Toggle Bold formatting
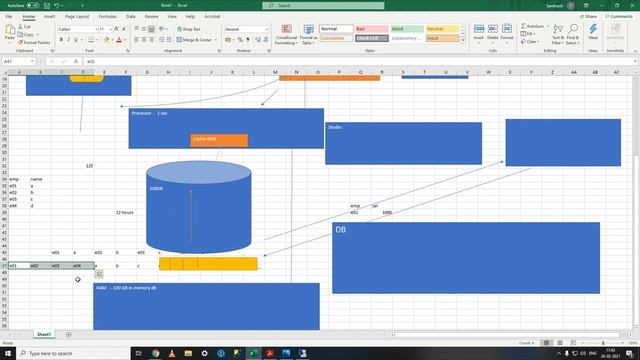Image resolution: width=640 pixels, height=360 pixels. pos(61,40)
